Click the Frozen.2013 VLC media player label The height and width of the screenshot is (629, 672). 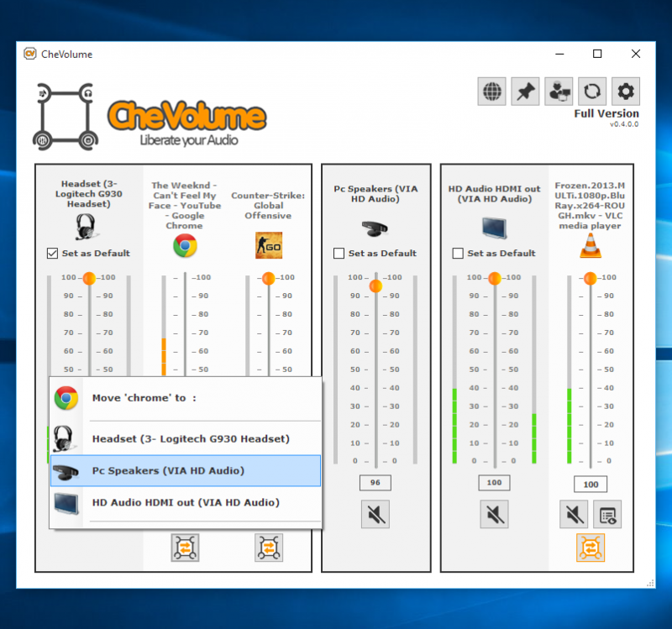591,205
